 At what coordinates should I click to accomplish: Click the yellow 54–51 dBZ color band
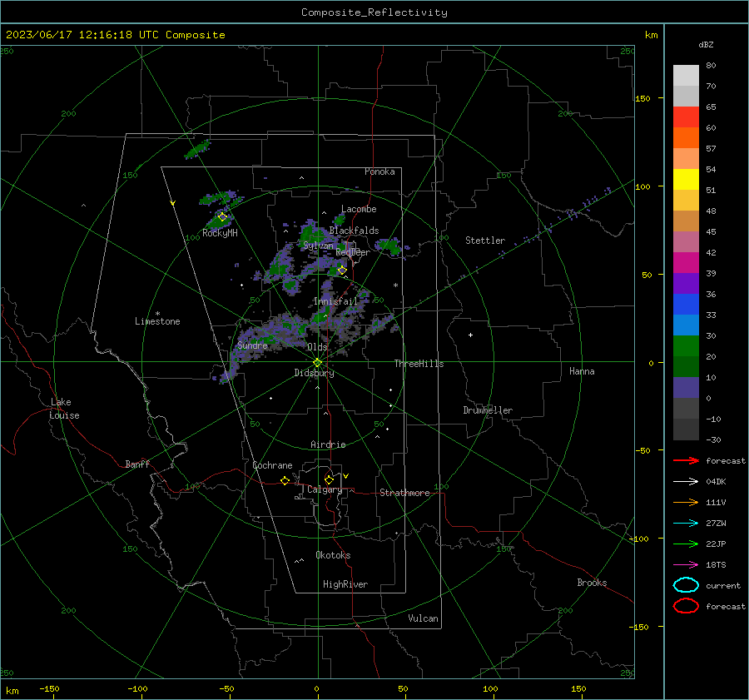[x=686, y=179]
